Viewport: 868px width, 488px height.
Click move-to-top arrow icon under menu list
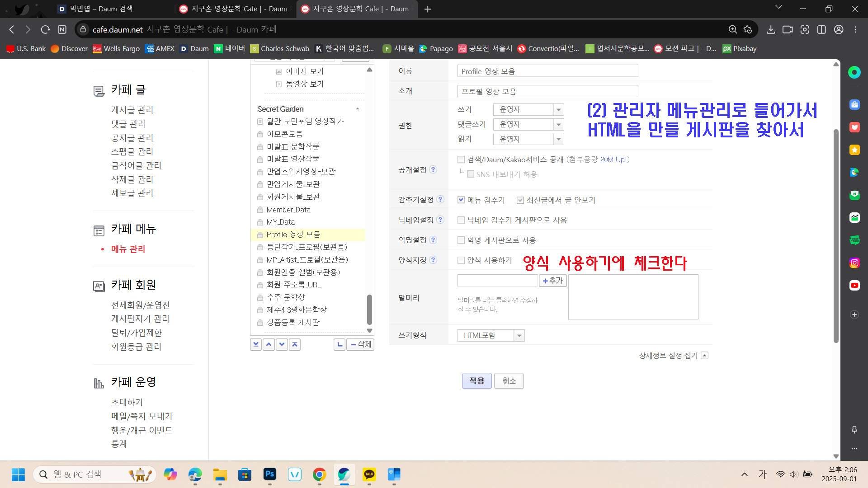coord(295,344)
